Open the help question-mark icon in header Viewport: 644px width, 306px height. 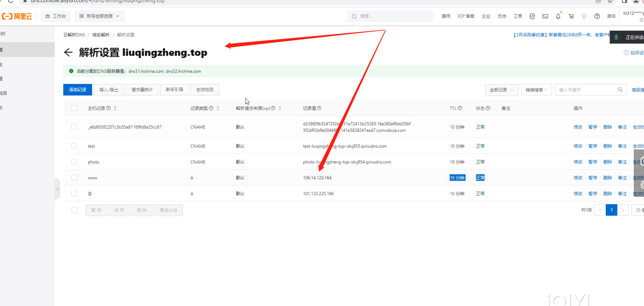point(597,16)
